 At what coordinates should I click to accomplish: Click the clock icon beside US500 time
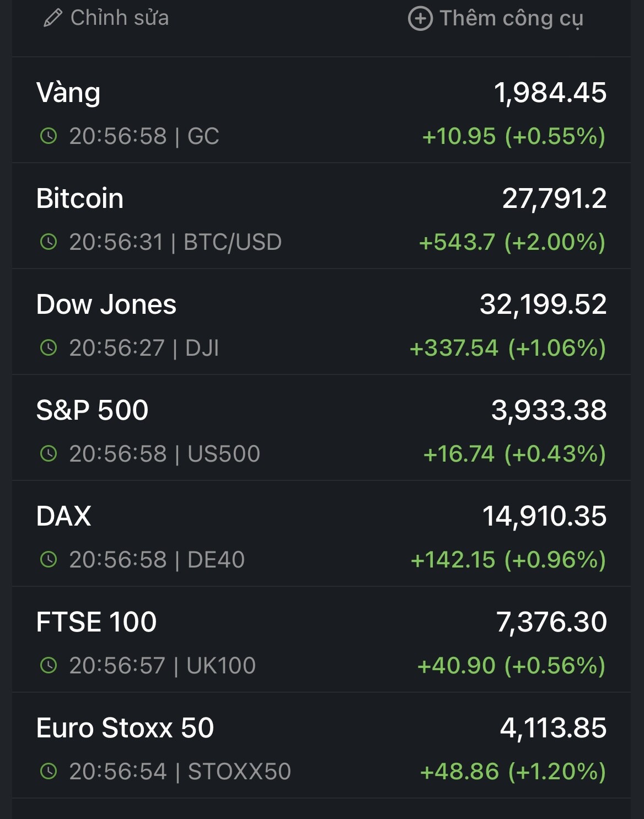click(49, 453)
